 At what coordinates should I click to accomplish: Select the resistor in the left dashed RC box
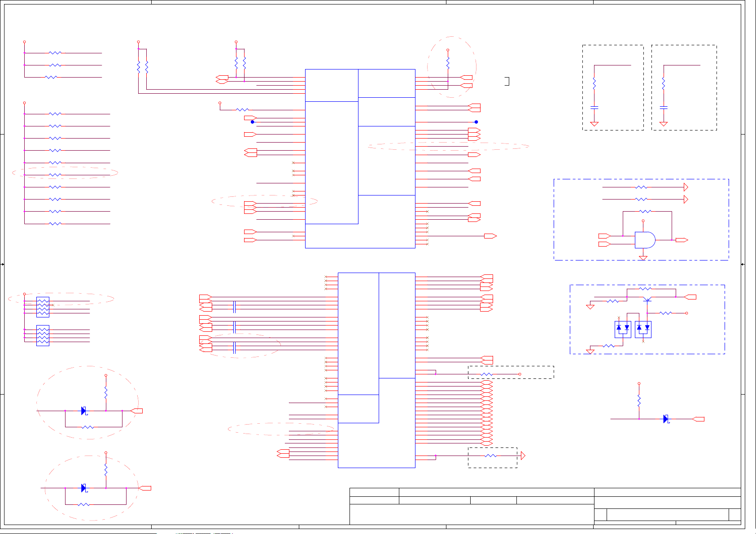pyautogui.click(x=594, y=83)
